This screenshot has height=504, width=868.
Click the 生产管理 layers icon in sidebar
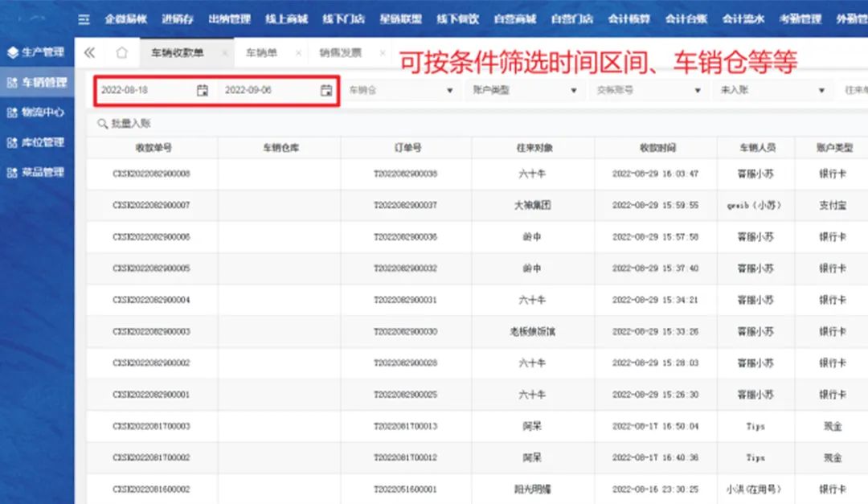point(12,52)
